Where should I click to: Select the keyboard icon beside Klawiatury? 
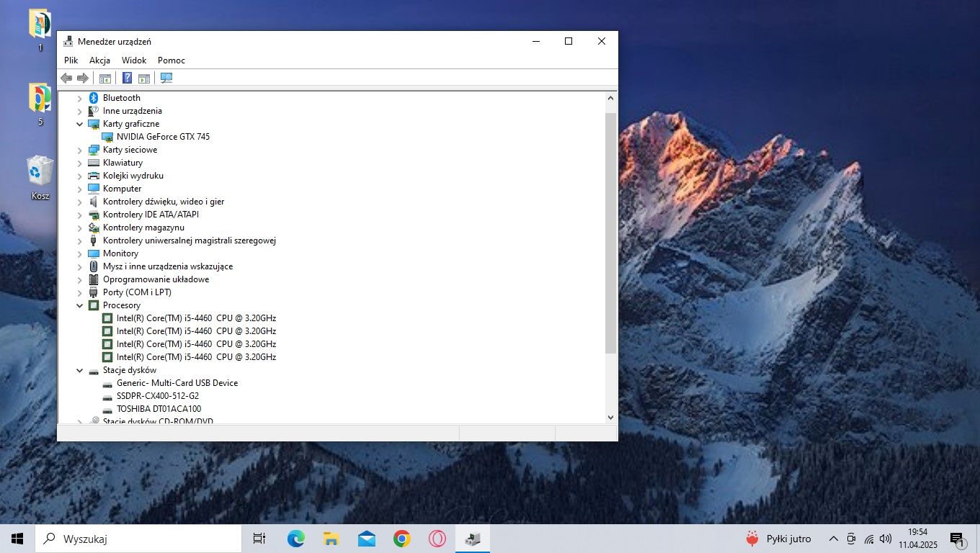[94, 163]
